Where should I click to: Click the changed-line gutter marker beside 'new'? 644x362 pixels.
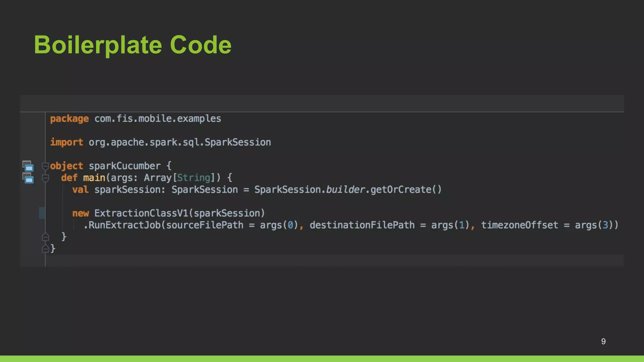pyautogui.click(x=42, y=213)
